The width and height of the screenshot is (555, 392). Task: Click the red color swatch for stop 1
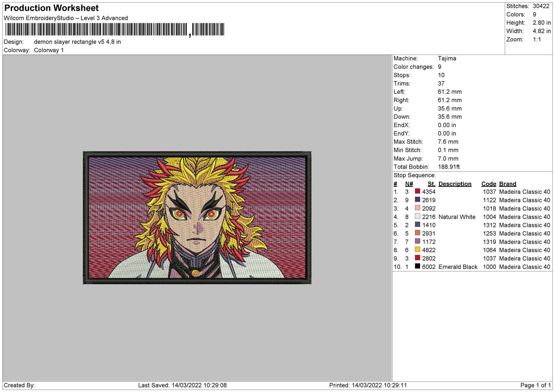click(418, 191)
